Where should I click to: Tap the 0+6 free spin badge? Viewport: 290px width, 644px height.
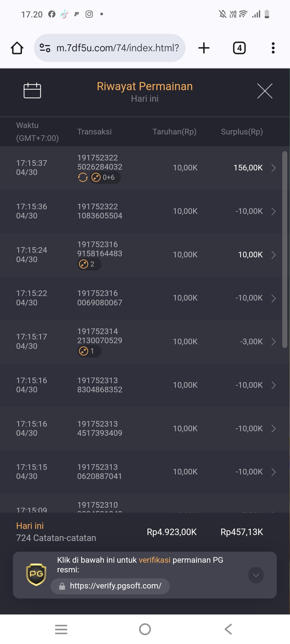[105, 177]
